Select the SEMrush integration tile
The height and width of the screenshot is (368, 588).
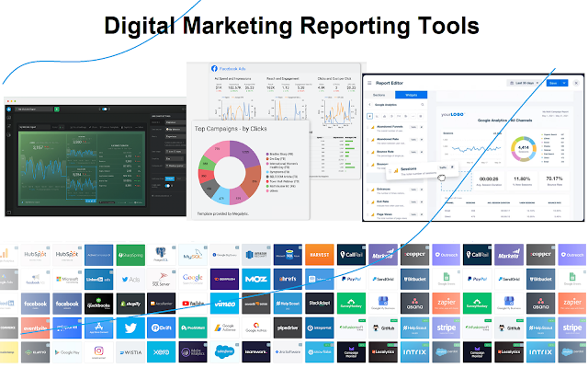pos(224,279)
